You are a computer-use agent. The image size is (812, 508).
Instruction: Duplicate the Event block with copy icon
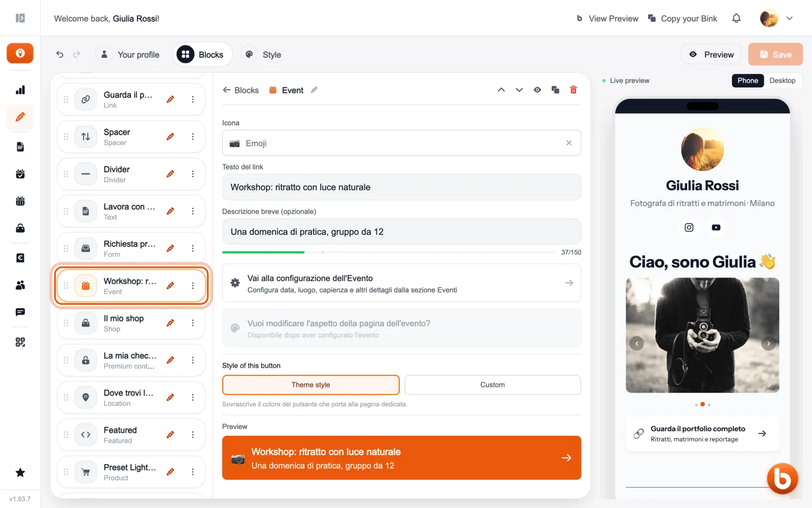(555, 90)
